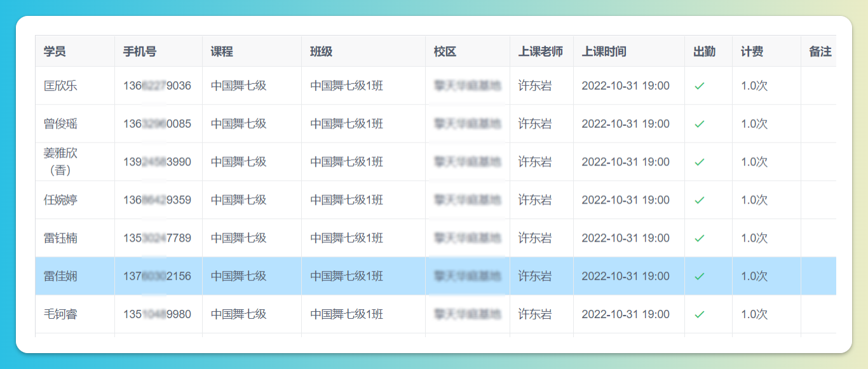Select student name 雷钰楠

click(x=60, y=239)
